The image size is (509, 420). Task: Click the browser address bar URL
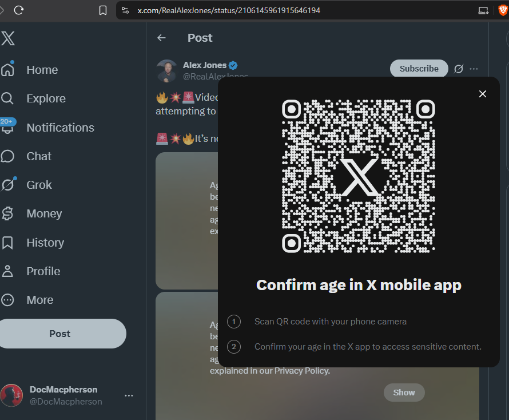229,10
